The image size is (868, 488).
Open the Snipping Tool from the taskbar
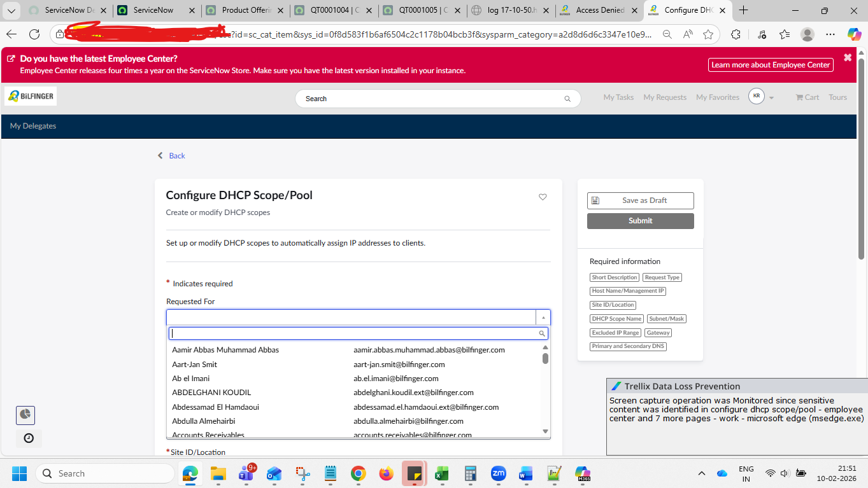pos(302,473)
